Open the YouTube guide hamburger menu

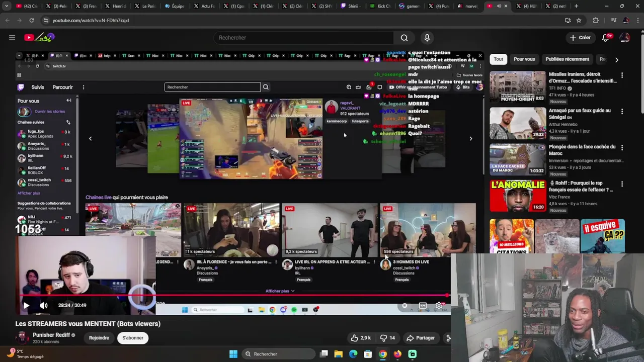tap(12, 38)
